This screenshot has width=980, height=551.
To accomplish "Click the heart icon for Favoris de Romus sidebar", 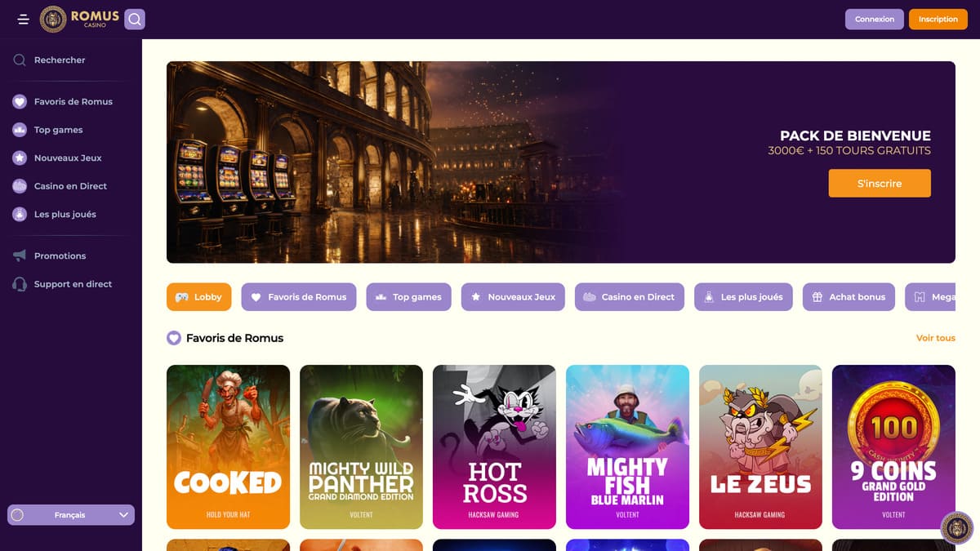I will (20, 101).
